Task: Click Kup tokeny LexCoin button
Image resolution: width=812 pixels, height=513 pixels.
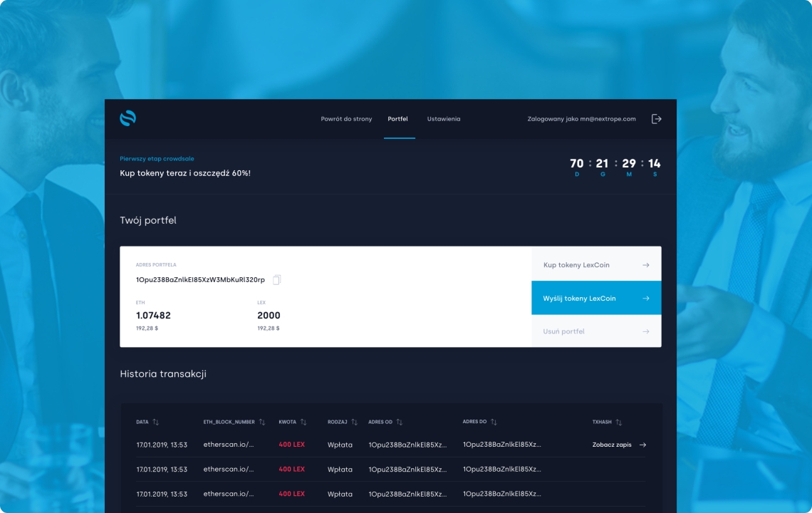Action: [x=596, y=264]
